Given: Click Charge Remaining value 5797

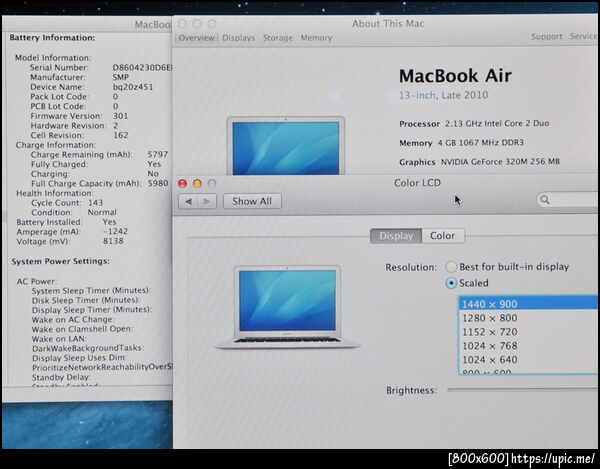Looking at the screenshot, I should click(x=158, y=154).
